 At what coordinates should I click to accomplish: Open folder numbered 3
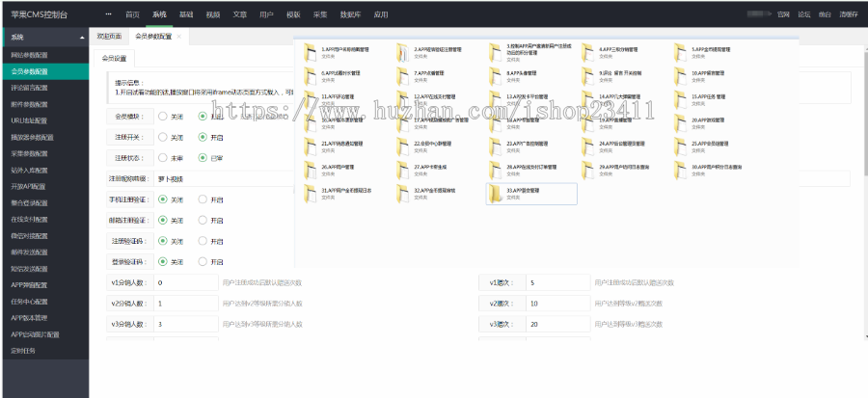coord(530,51)
